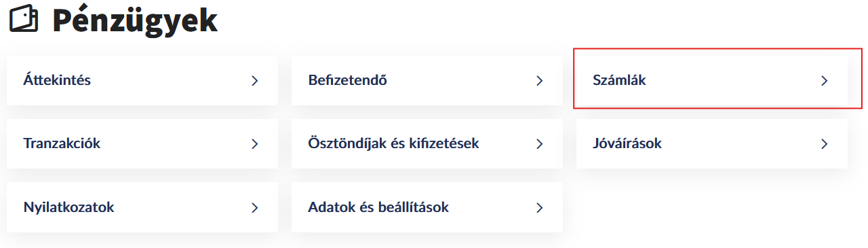Click the chevron arrow on Nyilatkozatok card
Screen dimensions: 868x248
[x=255, y=208]
